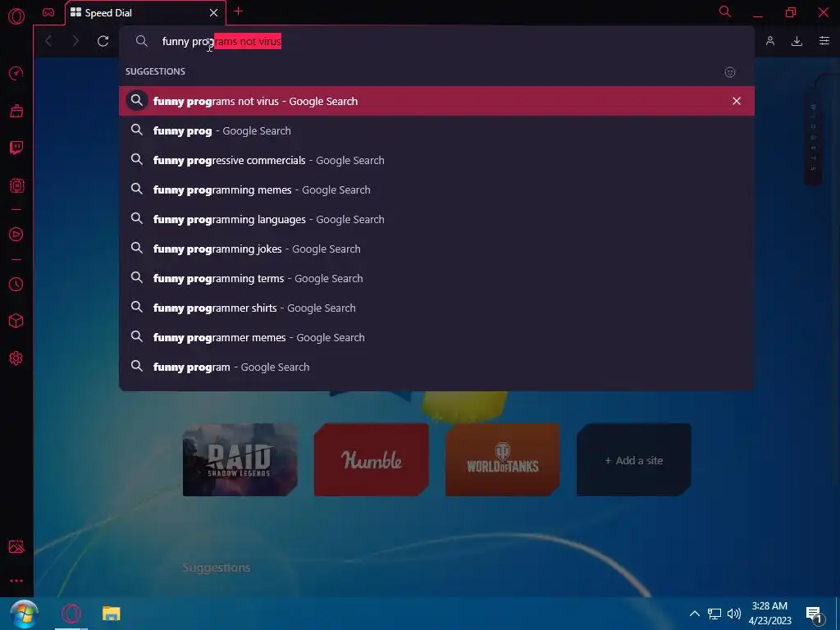Choose 'funny progressive commercials' suggestion
The image size is (840, 630).
click(436, 160)
